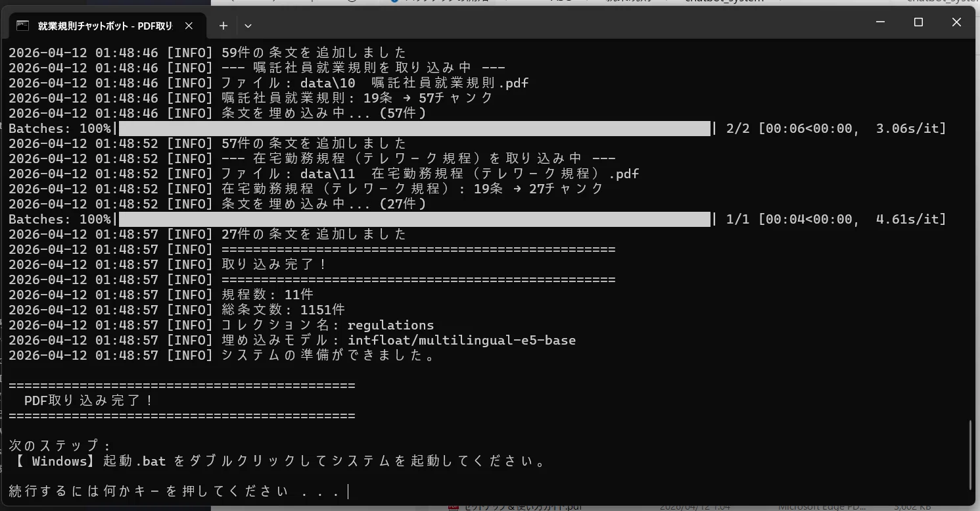This screenshot has height=511, width=980.
Task: Click the text "コレクション名: regulations"
Action: (x=328, y=325)
